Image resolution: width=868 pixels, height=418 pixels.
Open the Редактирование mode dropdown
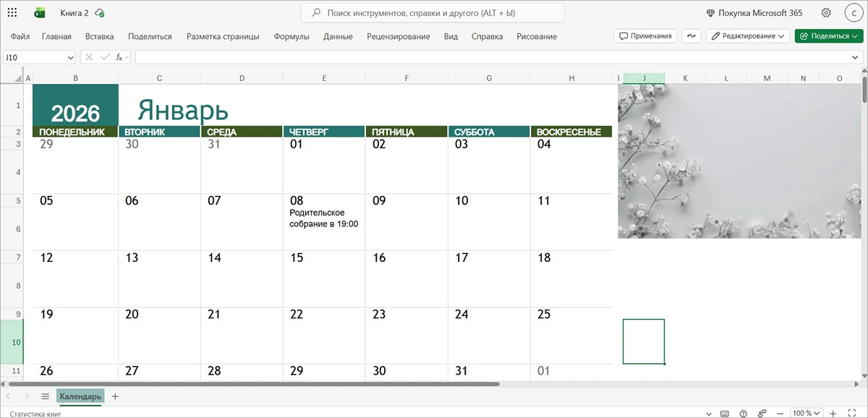(748, 36)
